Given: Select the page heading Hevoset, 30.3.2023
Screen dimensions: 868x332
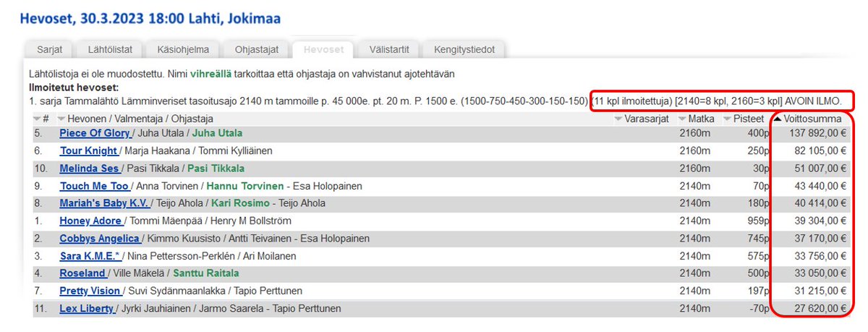Looking at the screenshot, I should (x=150, y=17).
